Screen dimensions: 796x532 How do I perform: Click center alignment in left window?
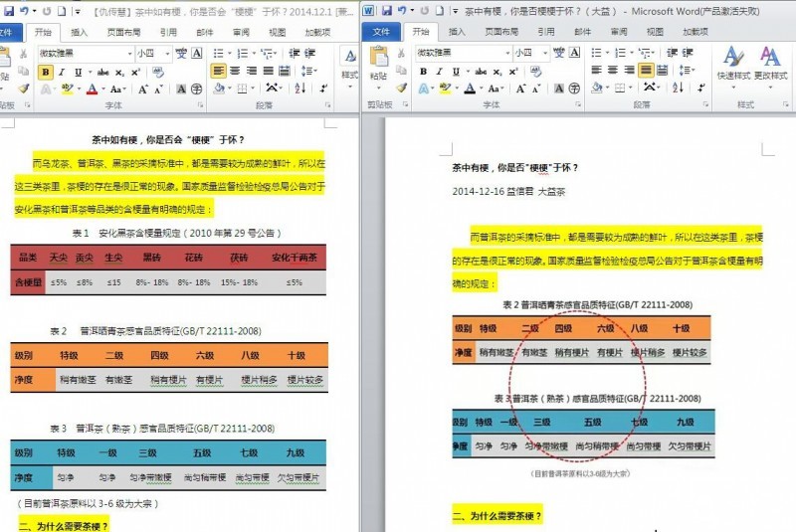click(x=235, y=71)
